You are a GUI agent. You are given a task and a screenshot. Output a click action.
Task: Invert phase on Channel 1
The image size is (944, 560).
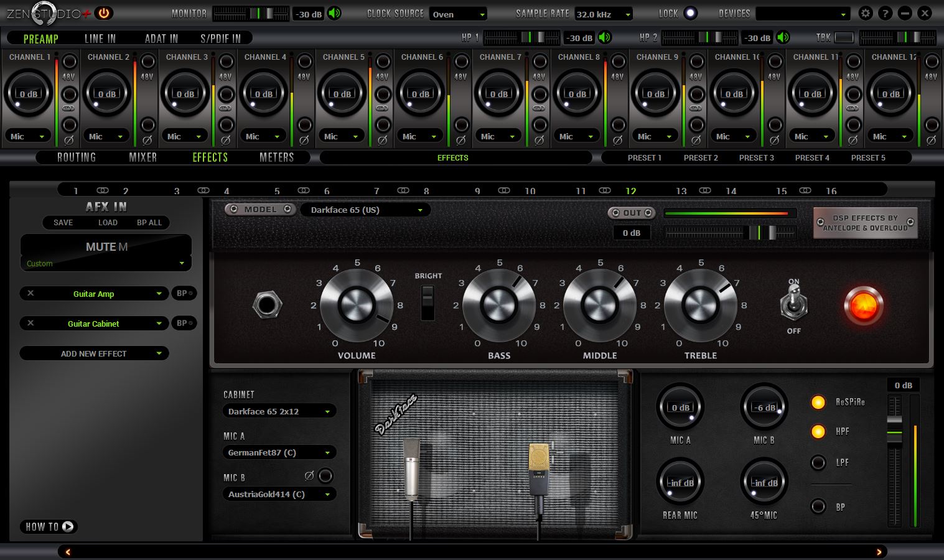(x=69, y=141)
